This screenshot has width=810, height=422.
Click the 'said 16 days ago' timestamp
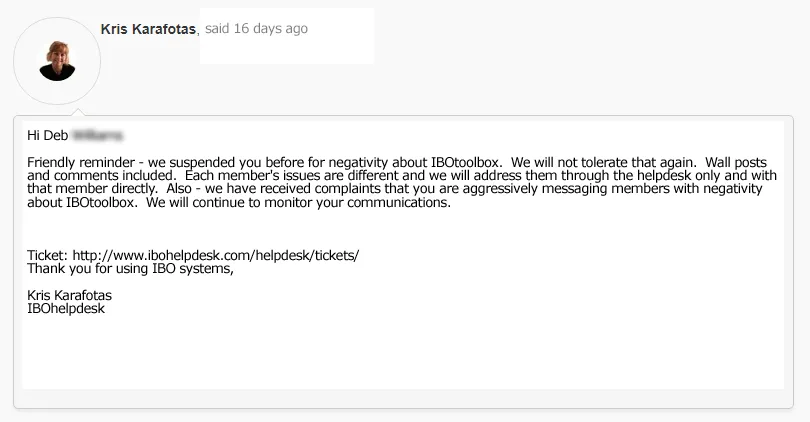(x=256, y=28)
